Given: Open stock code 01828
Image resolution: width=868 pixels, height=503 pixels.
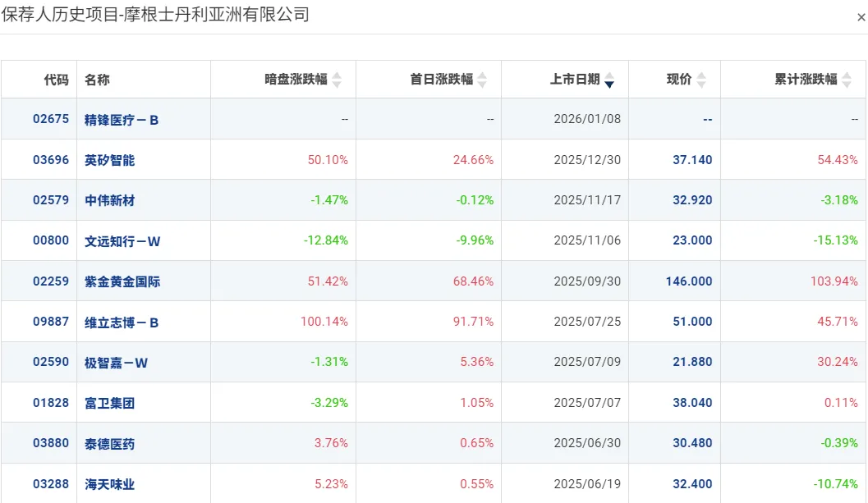Looking at the screenshot, I should (x=51, y=402).
